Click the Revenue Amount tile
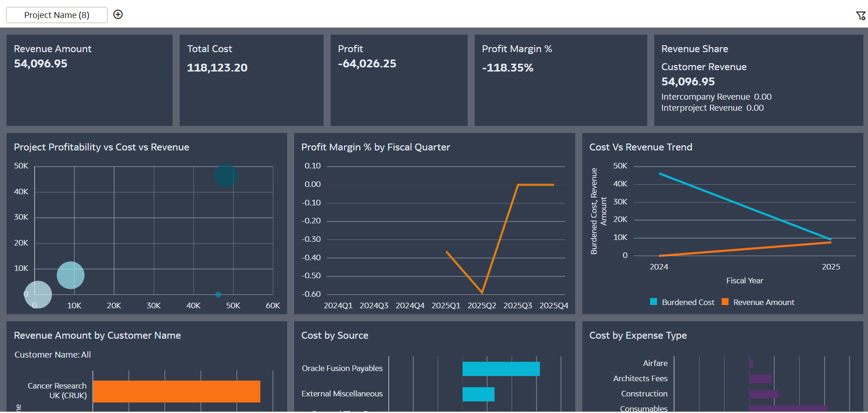The width and height of the screenshot is (868, 413). pos(90,80)
